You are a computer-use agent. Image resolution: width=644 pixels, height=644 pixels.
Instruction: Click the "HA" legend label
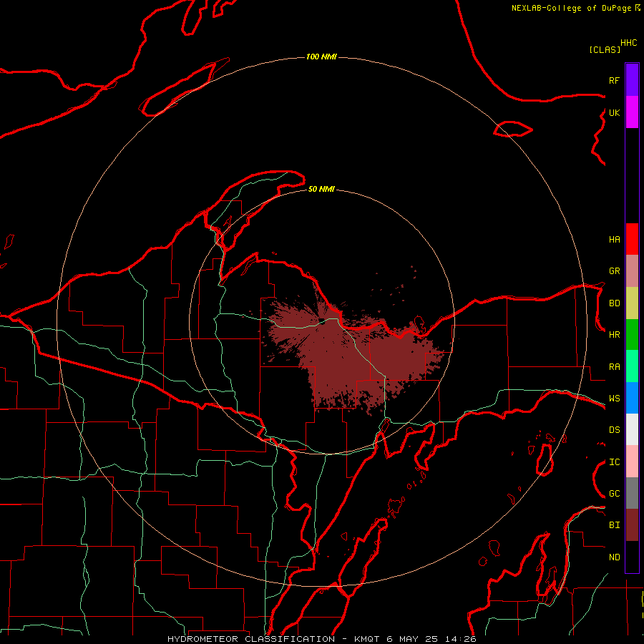(614, 239)
